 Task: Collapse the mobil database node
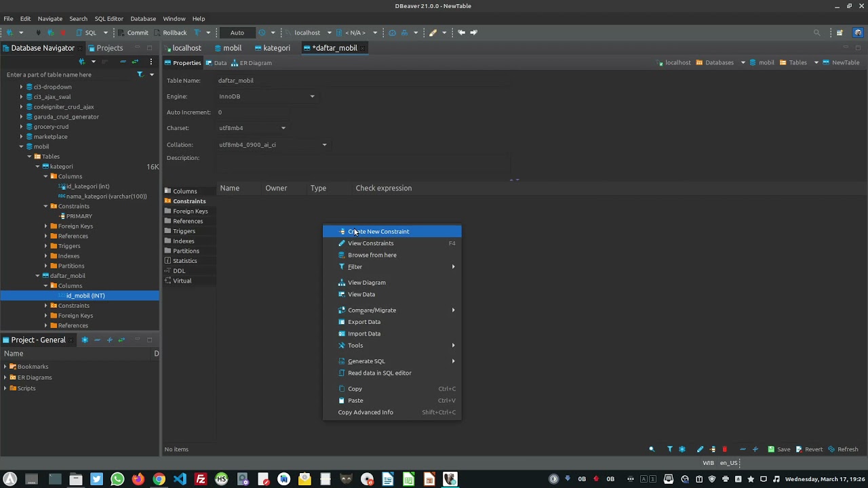pyautogui.click(x=21, y=146)
